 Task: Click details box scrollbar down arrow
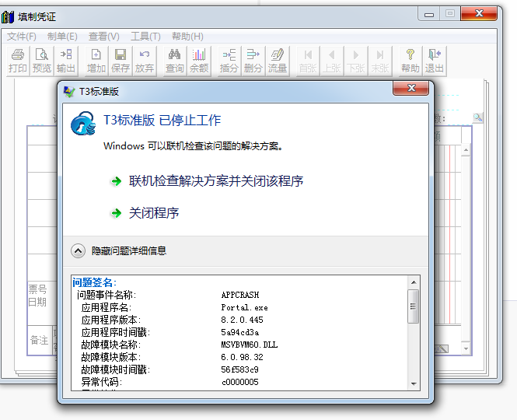(x=414, y=383)
